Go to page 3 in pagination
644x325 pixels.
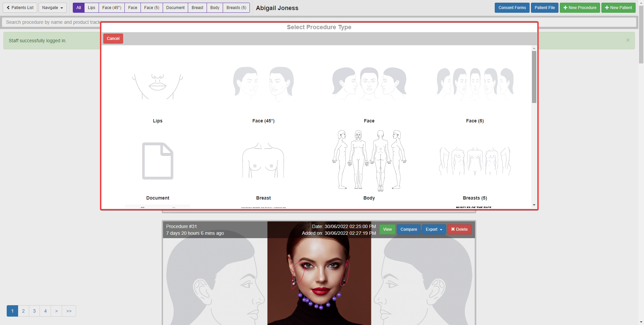pos(34,311)
